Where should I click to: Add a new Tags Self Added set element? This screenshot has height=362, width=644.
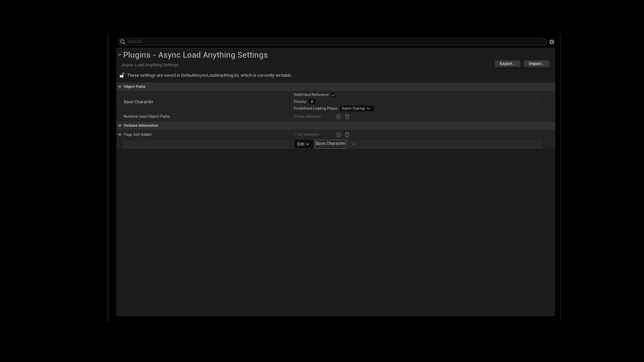tap(338, 134)
